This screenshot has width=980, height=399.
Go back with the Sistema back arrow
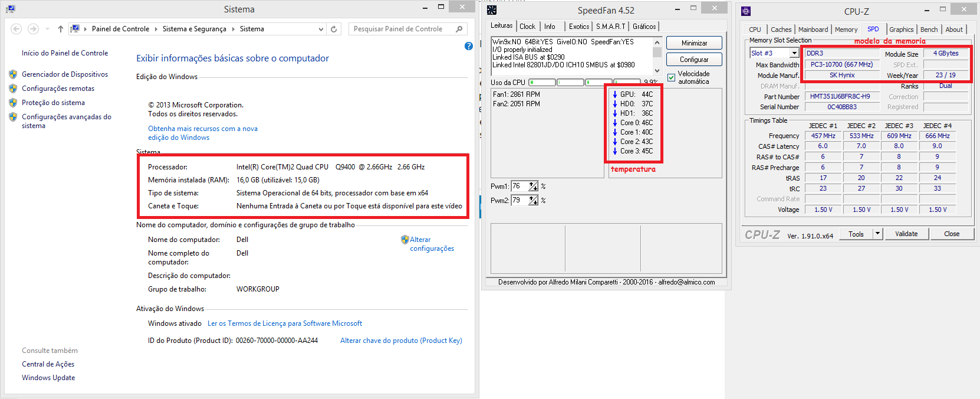[x=17, y=29]
